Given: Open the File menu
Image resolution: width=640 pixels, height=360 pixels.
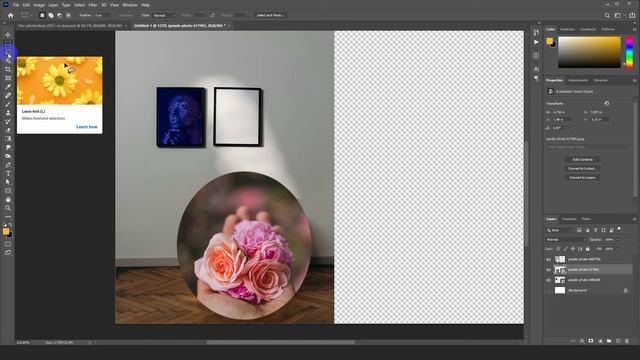Looking at the screenshot, I should click(x=16, y=5).
